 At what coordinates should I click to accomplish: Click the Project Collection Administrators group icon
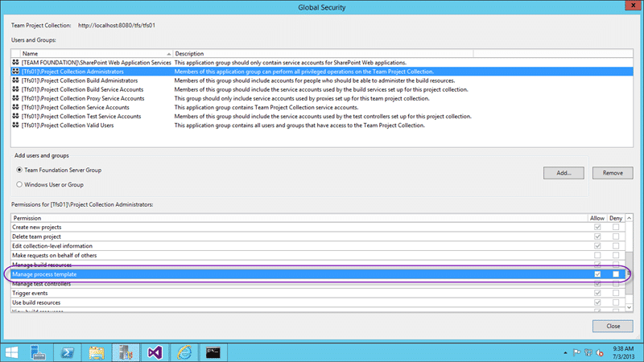pyautogui.click(x=15, y=72)
